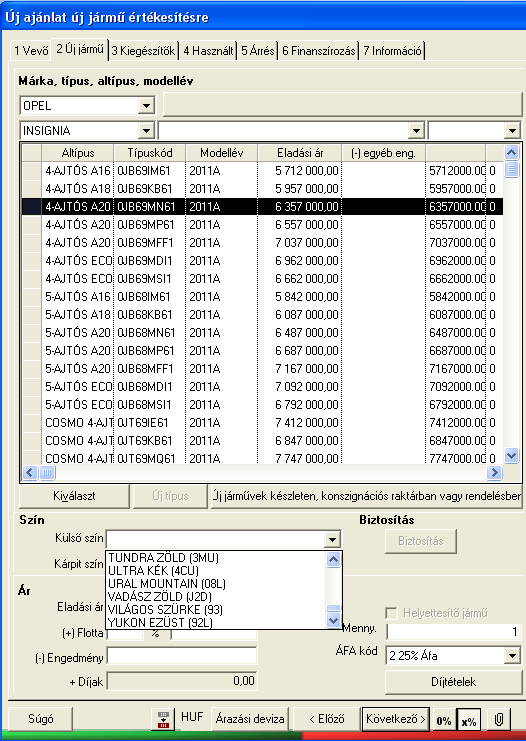
Task: Open the 5 Árrés tab
Action: [258, 51]
